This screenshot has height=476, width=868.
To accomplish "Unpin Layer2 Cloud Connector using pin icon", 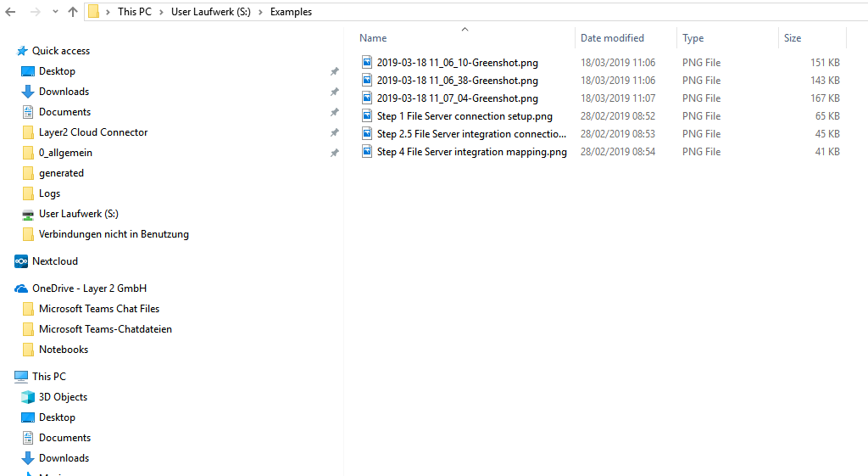I will pos(334,132).
